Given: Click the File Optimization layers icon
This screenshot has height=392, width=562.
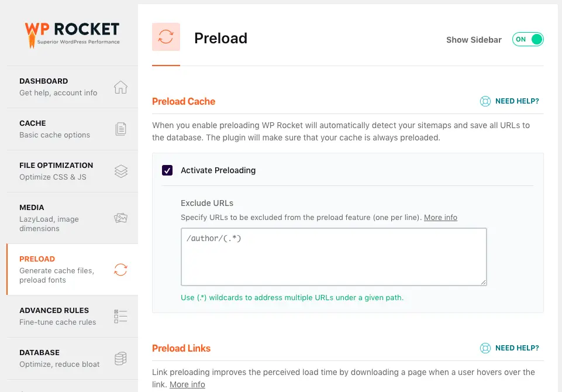Looking at the screenshot, I should [x=120, y=171].
